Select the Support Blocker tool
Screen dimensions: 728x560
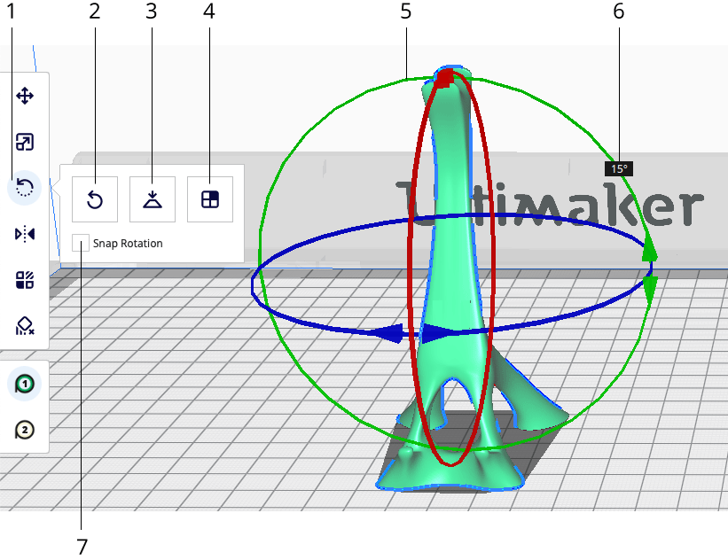click(x=25, y=326)
